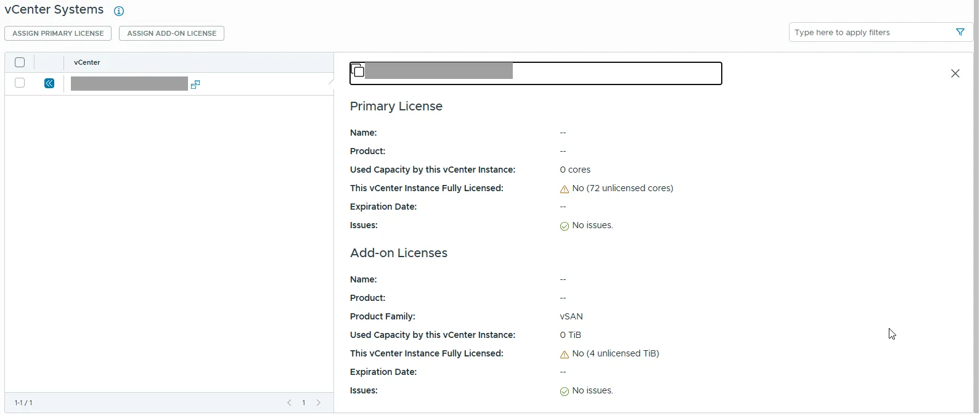
Task: Click the vCenter column header
Action: click(x=87, y=62)
